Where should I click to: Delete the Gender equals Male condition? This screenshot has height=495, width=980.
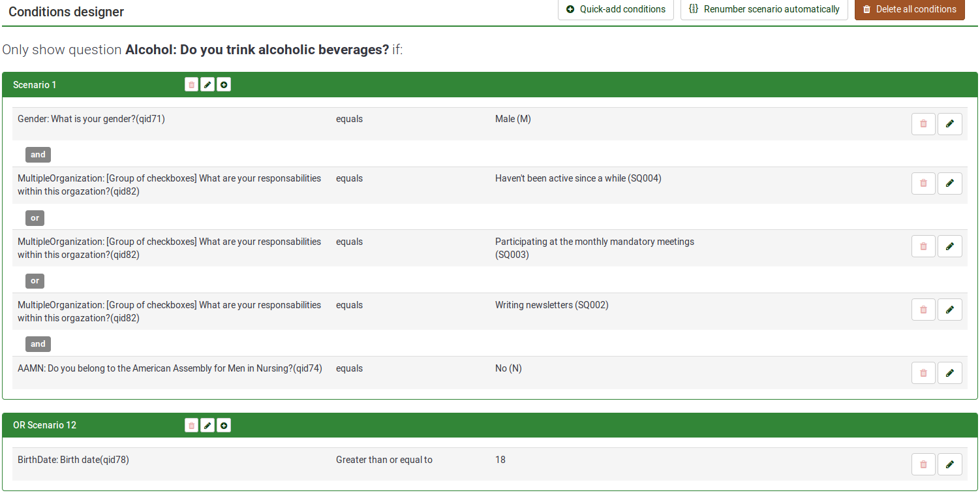point(923,124)
